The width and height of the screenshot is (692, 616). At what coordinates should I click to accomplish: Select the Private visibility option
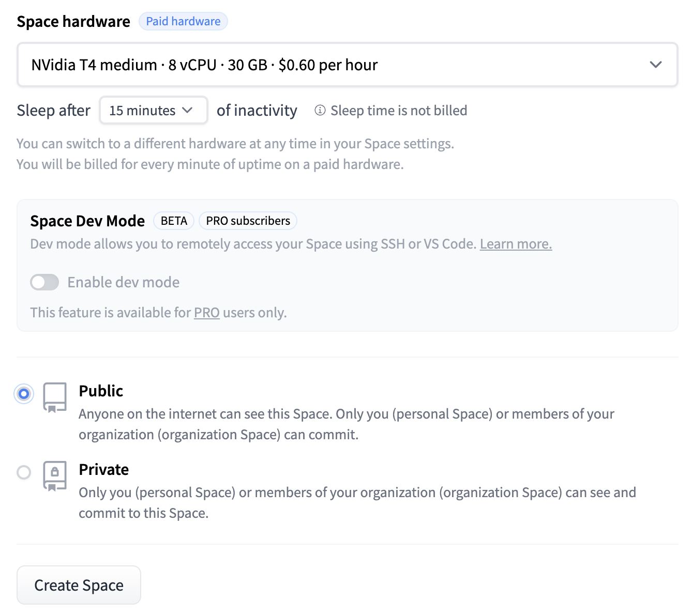[x=23, y=472]
